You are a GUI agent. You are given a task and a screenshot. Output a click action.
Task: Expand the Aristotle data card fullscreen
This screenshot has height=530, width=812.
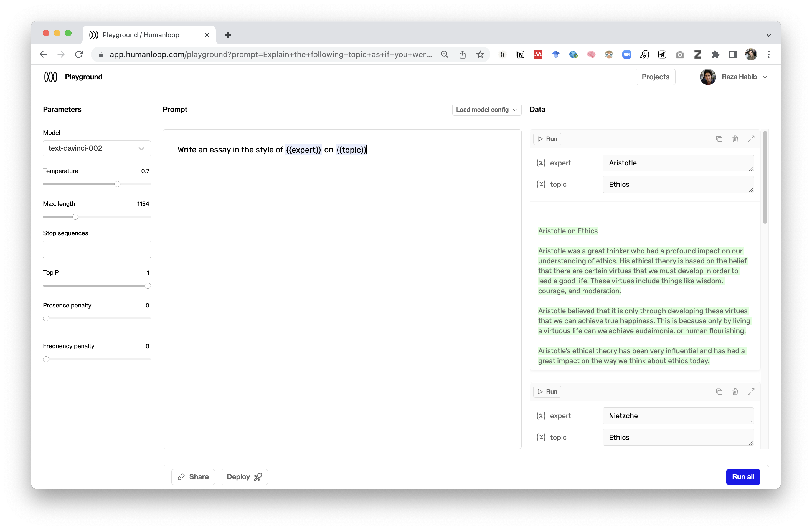point(751,139)
